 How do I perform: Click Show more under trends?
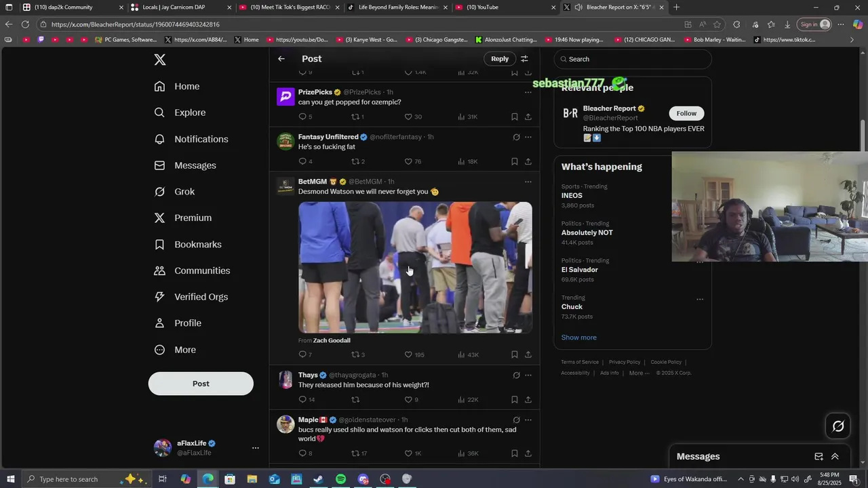click(579, 338)
